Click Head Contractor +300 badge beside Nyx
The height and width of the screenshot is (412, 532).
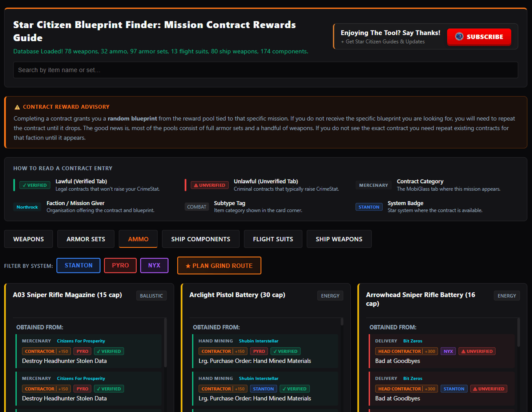pyautogui.click(x=407, y=351)
